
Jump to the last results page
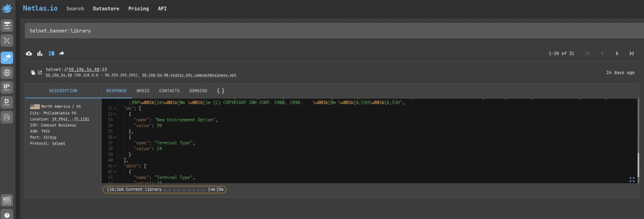click(631, 53)
